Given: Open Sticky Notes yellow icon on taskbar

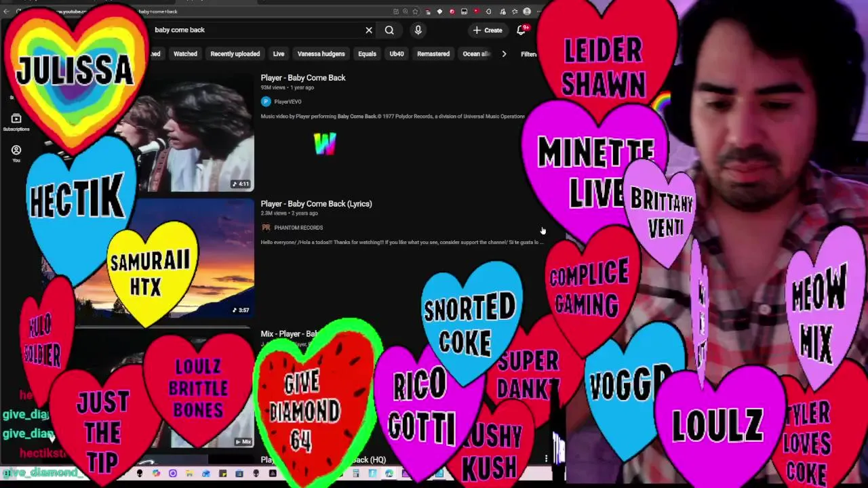Looking at the screenshot, I should (x=222, y=473).
